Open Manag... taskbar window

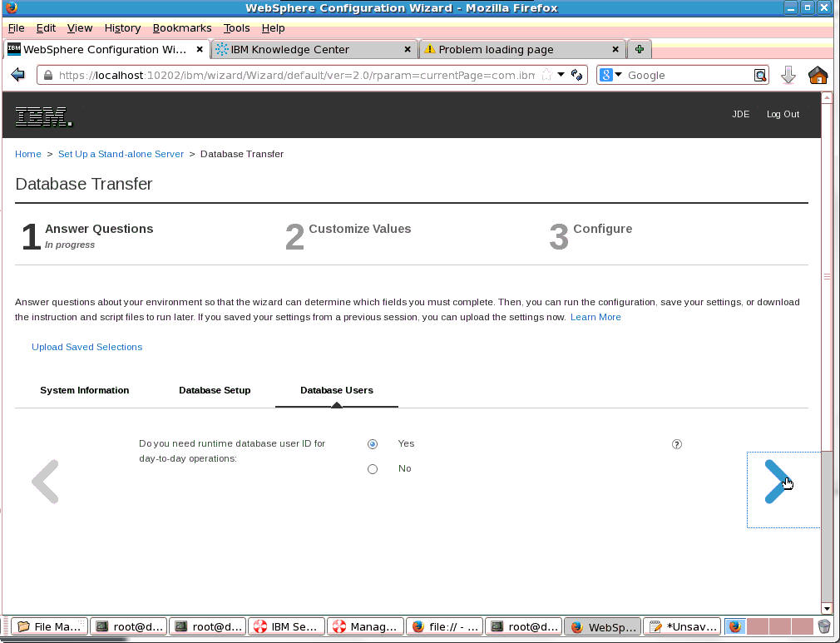coord(365,626)
